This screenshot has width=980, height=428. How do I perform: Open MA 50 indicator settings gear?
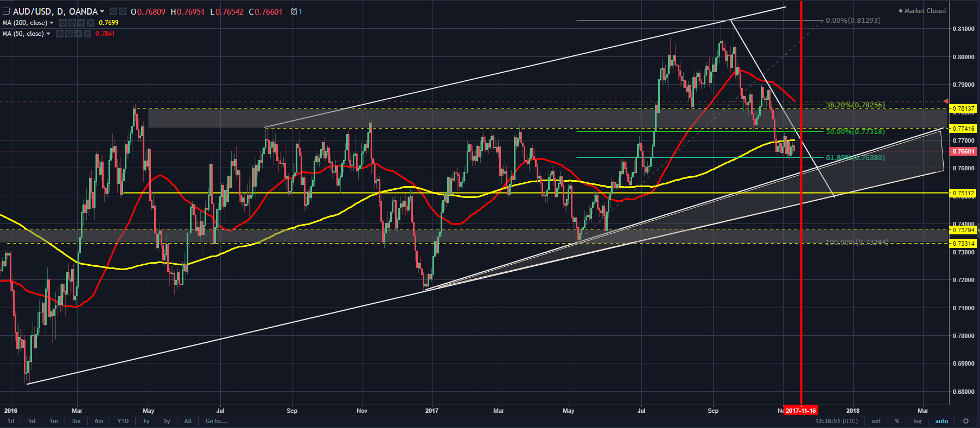(69, 34)
